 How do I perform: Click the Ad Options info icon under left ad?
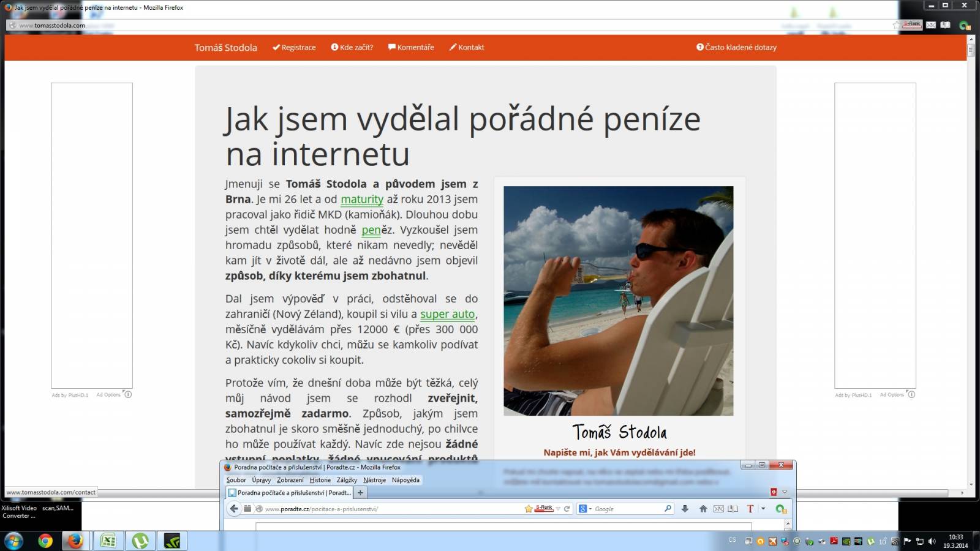[x=128, y=394]
